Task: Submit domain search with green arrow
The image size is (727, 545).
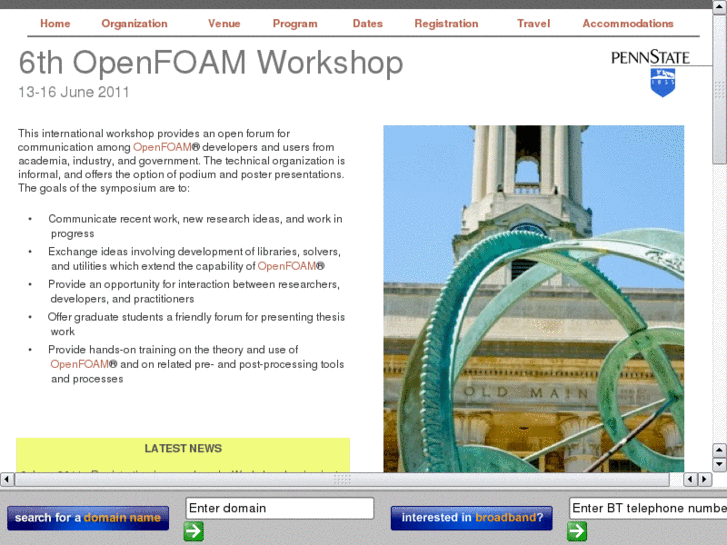Action: [193, 532]
